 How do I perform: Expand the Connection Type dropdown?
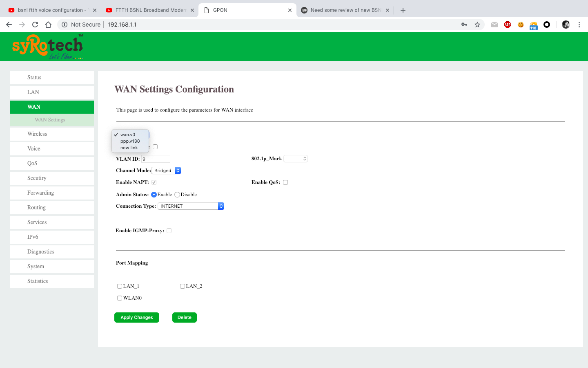(191, 206)
